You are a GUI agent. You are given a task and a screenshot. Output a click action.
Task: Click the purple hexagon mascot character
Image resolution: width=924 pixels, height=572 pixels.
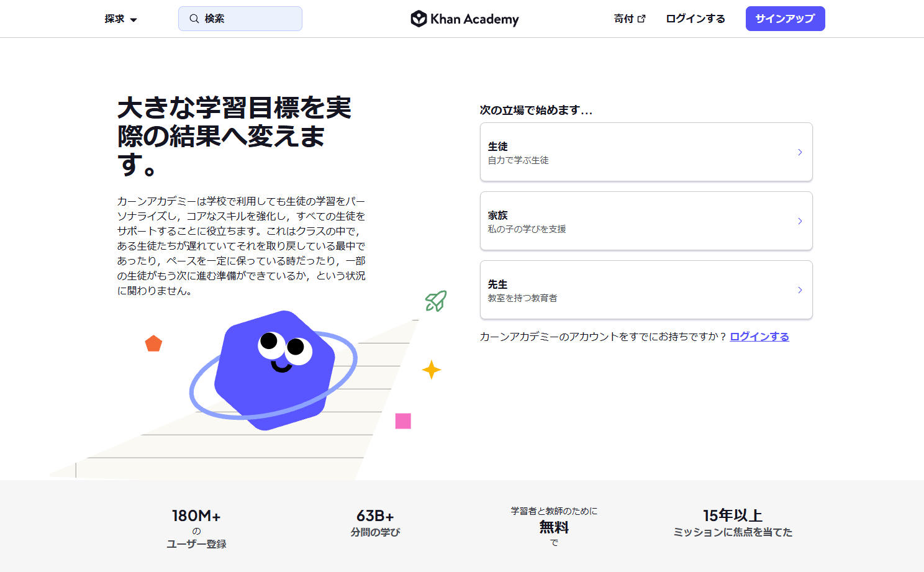click(274, 370)
